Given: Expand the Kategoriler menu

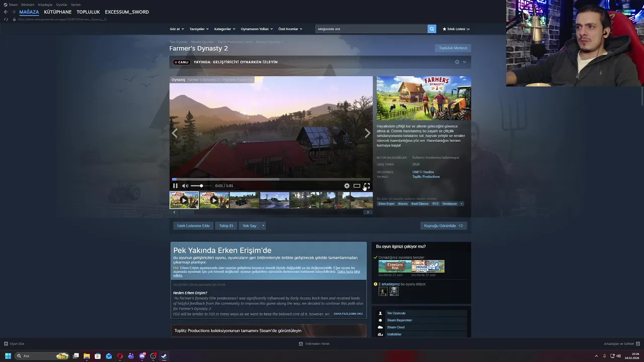Looking at the screenshot, I should coord(224,29).
